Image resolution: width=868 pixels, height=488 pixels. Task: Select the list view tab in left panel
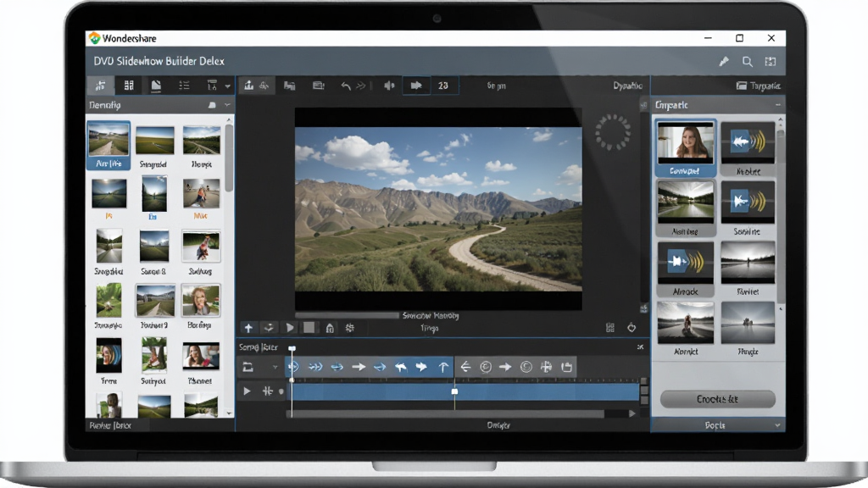pos(184,86)
